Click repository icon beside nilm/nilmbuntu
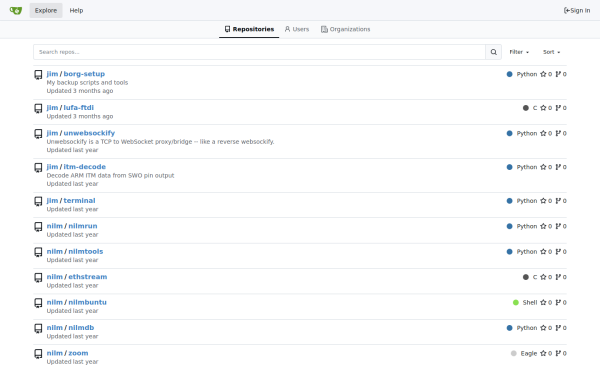Image resolution: width=600 pixels, height=375 pixels. pyautogui.click(x=38, y=303)
